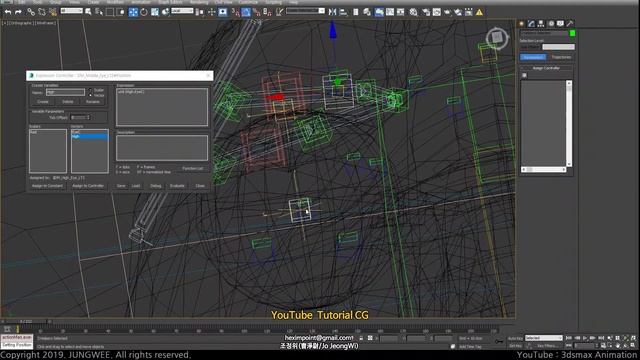Click the Select and Place tool icon
This screenshot has height=360, width=640.
coord(165,12)
